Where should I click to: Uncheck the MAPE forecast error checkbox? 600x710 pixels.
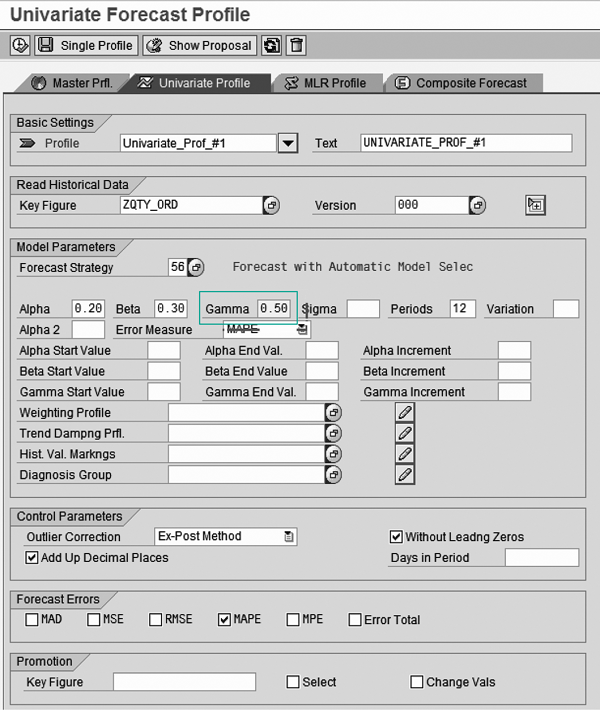(224, 619)
